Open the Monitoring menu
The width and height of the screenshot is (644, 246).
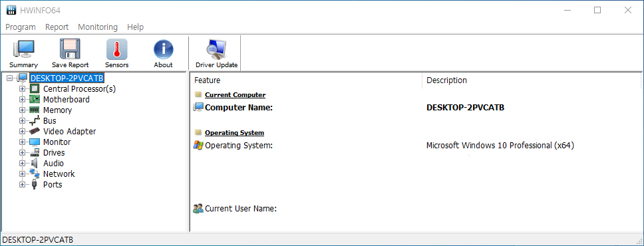98,27
